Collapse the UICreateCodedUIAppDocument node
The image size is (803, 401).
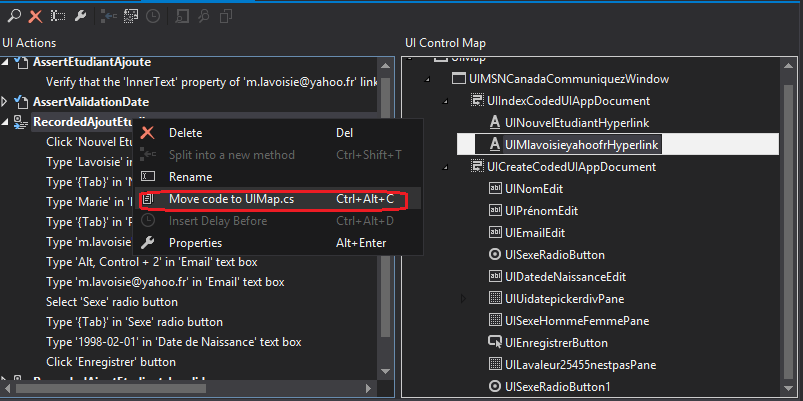click(445, 166)
